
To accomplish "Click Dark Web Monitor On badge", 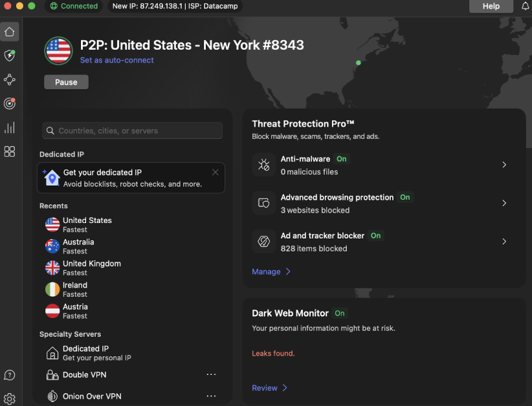I will point(339,313).
